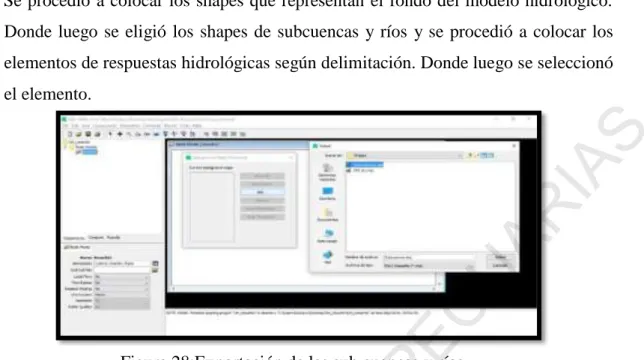Click the Nombre de archivo input field
This screenshot has width=644, height=360.
point(429,257)
